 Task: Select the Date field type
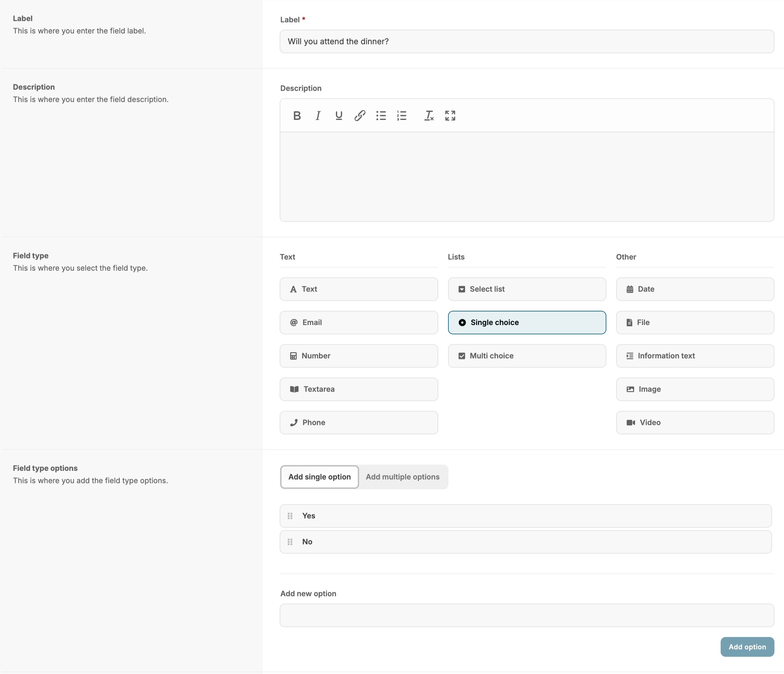(x=695, y=289)
